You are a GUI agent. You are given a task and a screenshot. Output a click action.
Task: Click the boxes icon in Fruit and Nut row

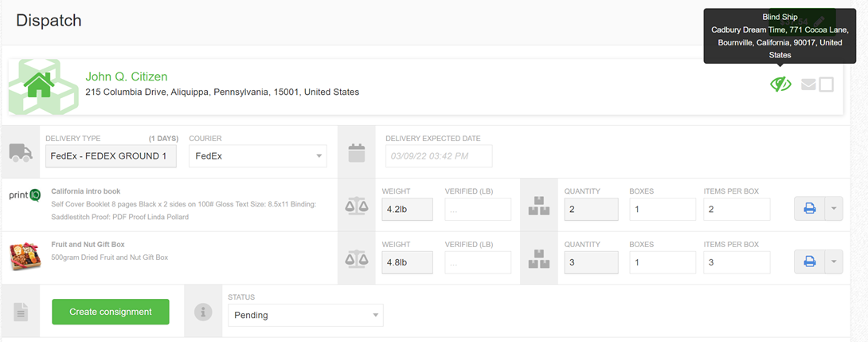point(539,259)
